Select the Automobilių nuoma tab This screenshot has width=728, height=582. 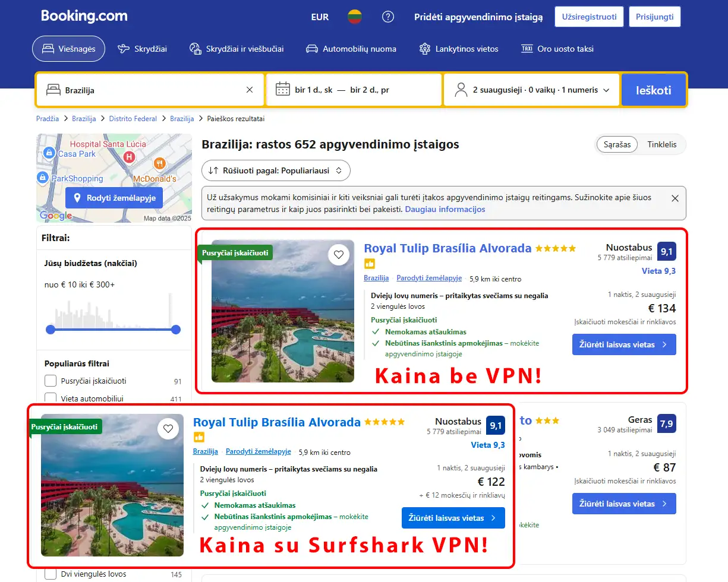tap(351, 49)
